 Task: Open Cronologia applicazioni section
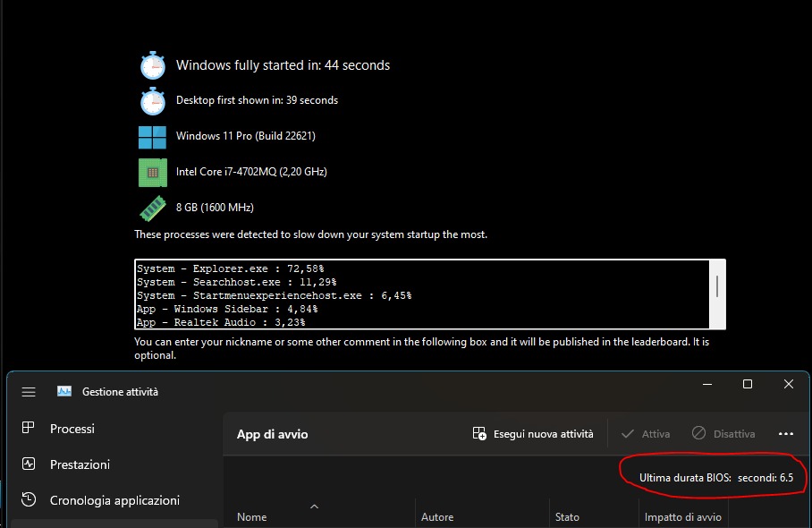[114, 500]
